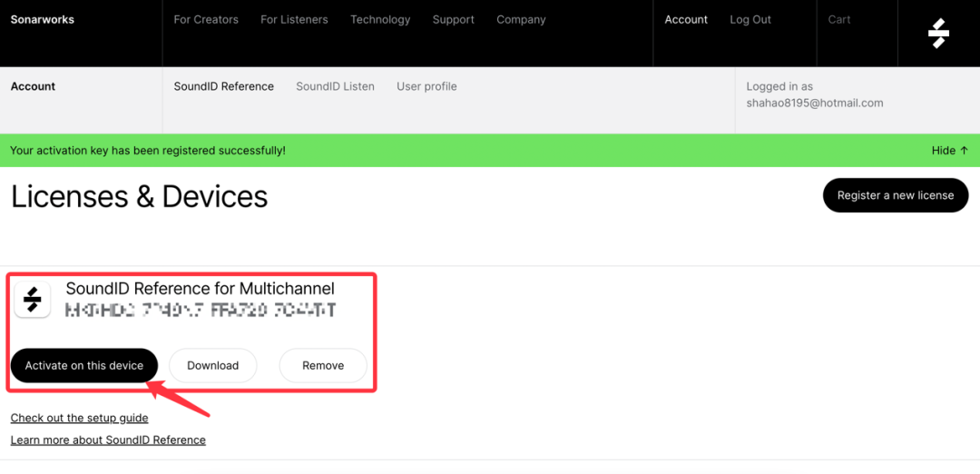This screenshot has height=474, width=980.
Task: Download SoundID Reference for Multichannel
Action: (212, 366)
